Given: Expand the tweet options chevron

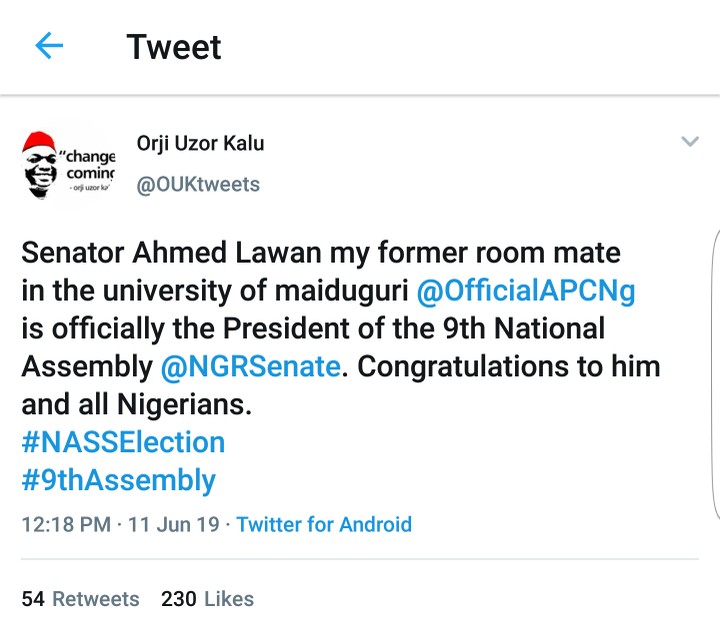Looking at the screenshot, I should tap(689, 142).
